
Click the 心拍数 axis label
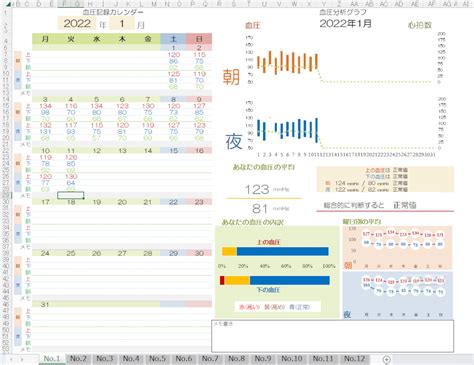click(x=419, y=25)
